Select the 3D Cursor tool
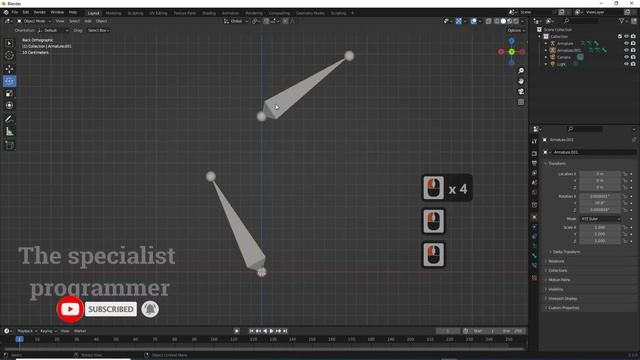 coord(9,56)
